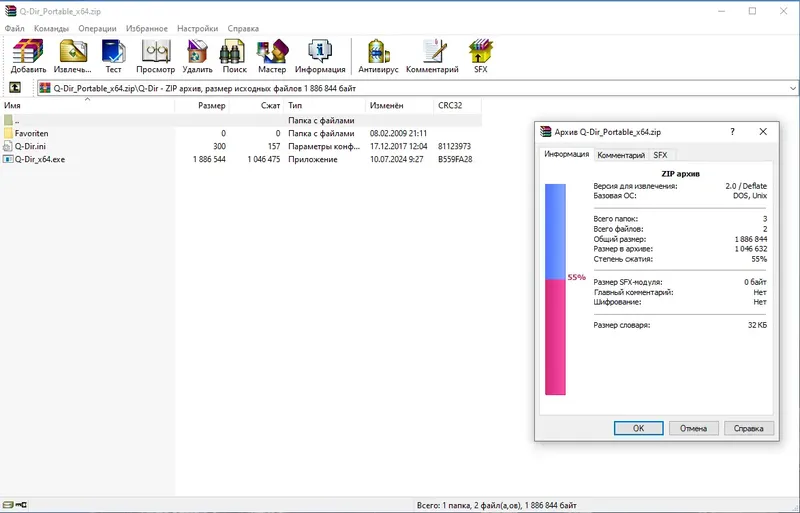Click the Приложение type cell
800x513 pixels.
pos(313,159)
